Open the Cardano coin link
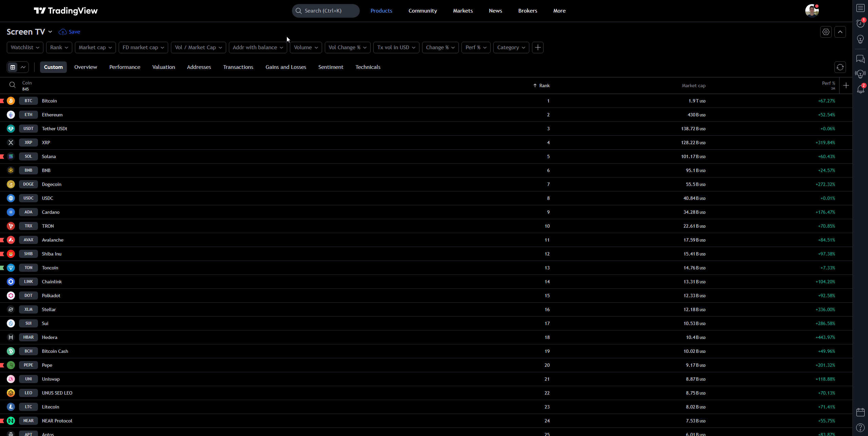This screenshot has width=868, height=436. pyautogui.click(x=51, y=212)
